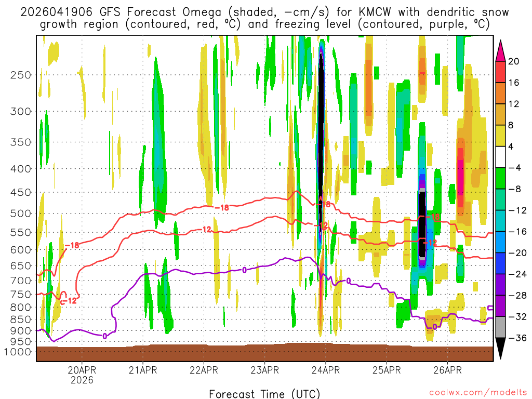The width and height of the screenshot is (532, 399).
Task: Click the coolwx.com/modelts link
Action: coord(478,393)
